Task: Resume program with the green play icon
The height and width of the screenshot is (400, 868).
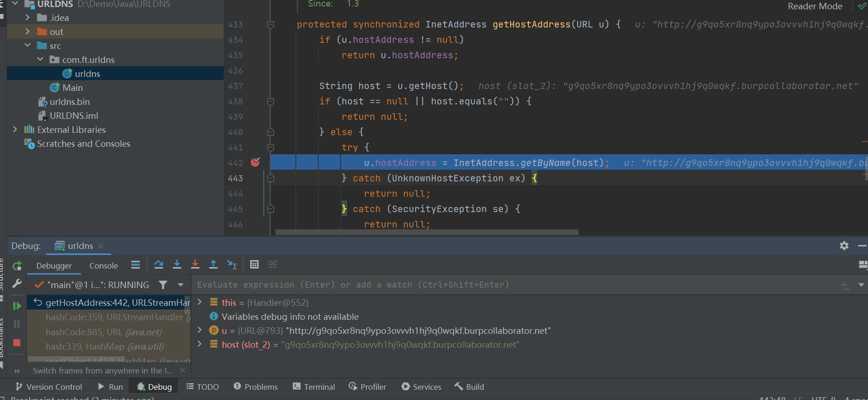Action: (17, 306)
